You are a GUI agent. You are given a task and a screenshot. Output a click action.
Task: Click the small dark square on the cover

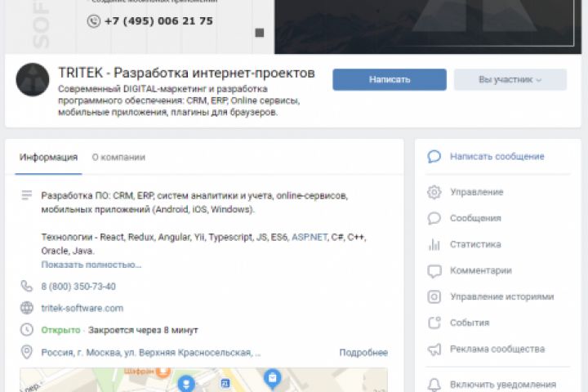coord(260,33)
